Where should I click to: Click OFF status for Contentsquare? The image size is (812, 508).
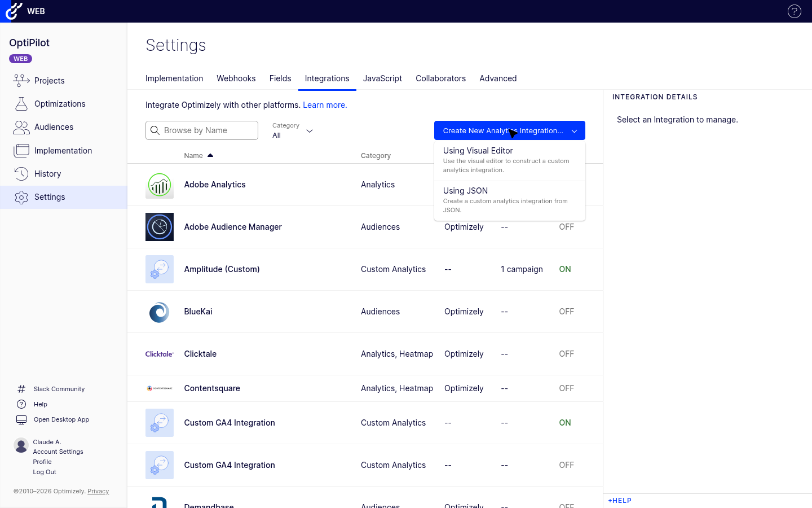[566, 388]
